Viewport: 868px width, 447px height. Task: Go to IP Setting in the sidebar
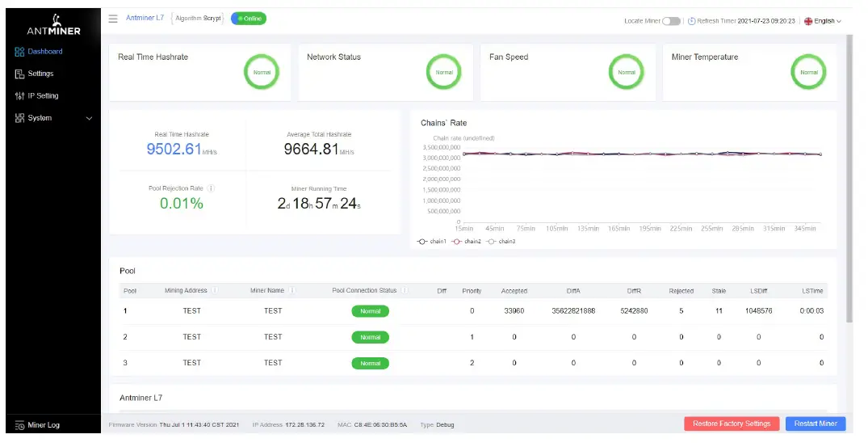tap(43, 96)
